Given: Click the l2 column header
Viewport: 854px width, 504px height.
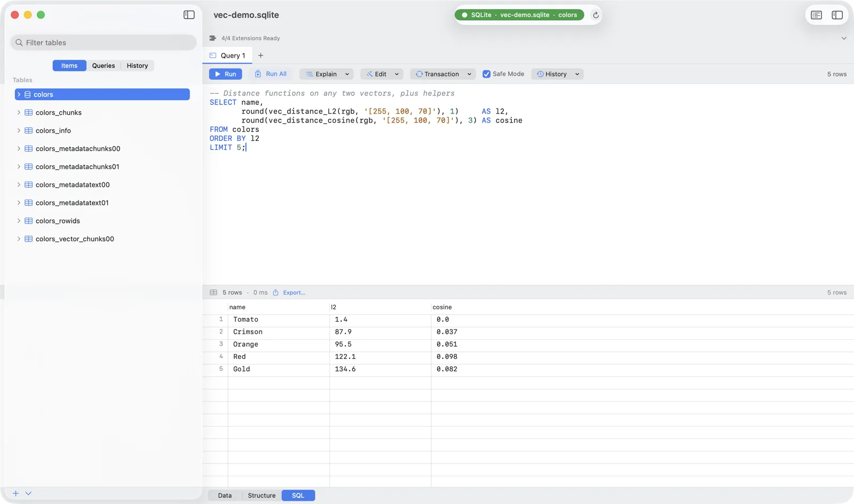Looking at the screenshot, I should coord(380,307).
